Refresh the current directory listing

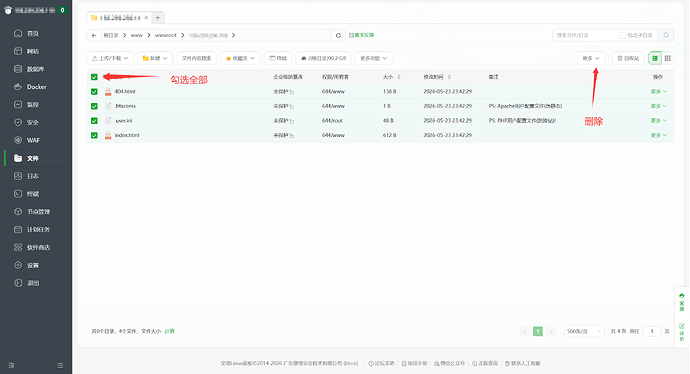point(338,35)
